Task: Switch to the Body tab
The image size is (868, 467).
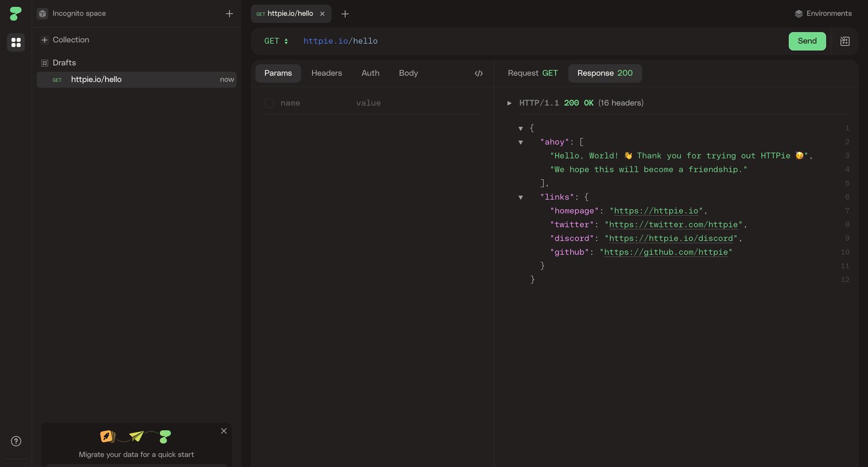Action: pos(408,73)
